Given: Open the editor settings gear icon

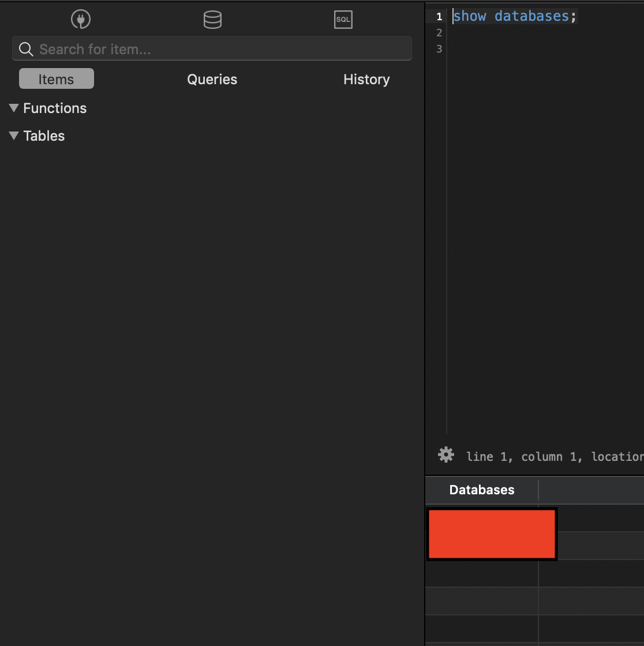Looking at the screenshot, I should (445, 455).
